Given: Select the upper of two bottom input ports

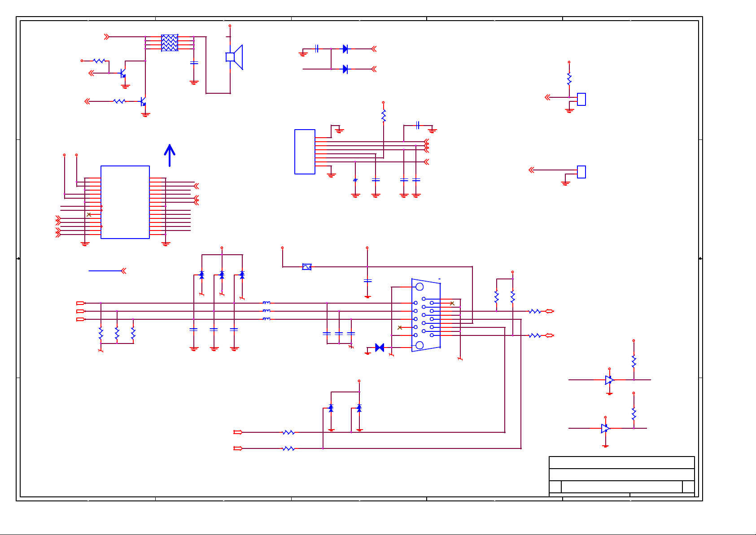Looking at the screenshot, I should 238,432.
